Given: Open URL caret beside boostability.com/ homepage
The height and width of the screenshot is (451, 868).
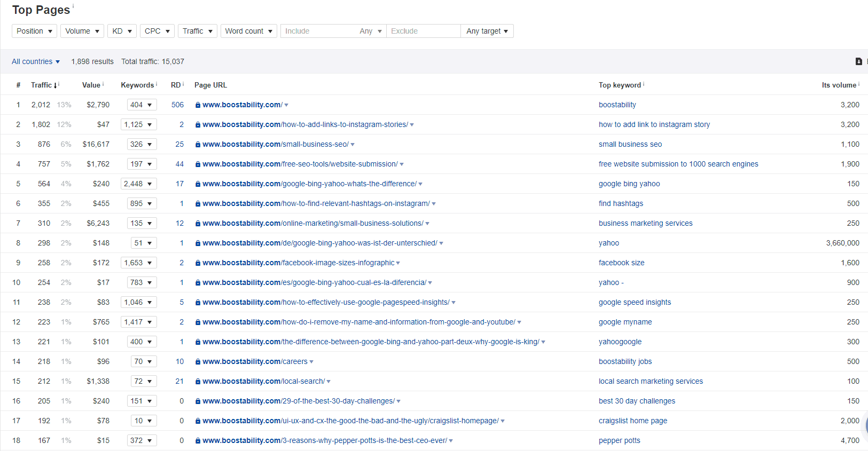Looking at the screenshot, I should 286,105.
